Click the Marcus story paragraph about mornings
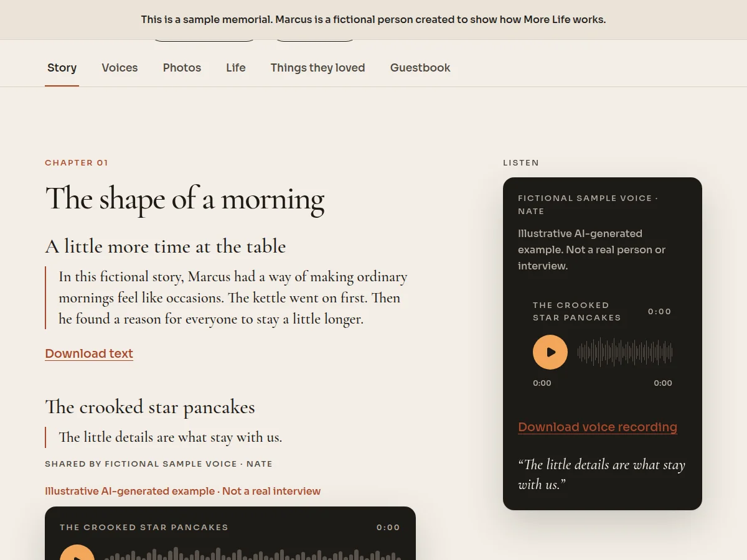Viewport: 747px width, 560px height. click(x=233, y=298)
